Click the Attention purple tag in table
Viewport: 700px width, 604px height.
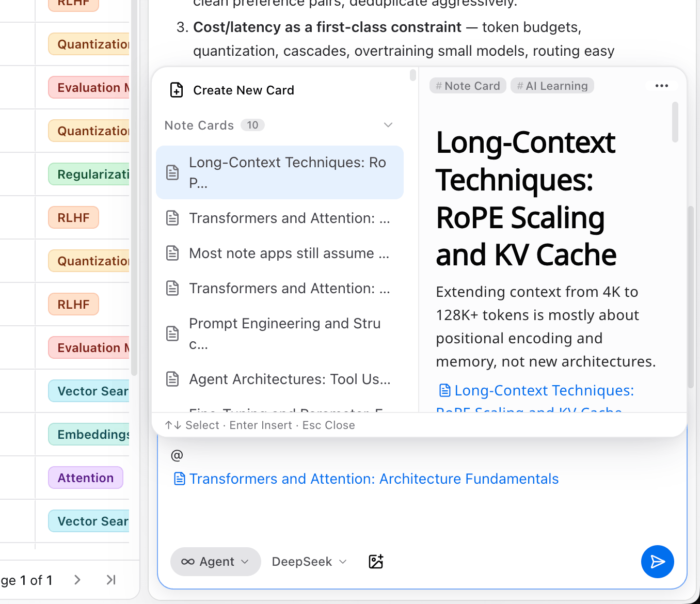[x=86, y=478]
